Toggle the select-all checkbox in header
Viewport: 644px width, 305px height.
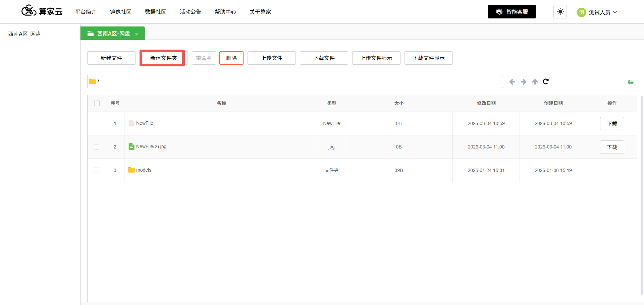pos(97,103)
